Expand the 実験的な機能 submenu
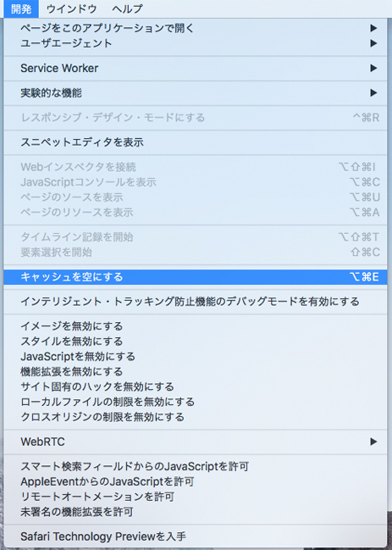 [196, 93]
